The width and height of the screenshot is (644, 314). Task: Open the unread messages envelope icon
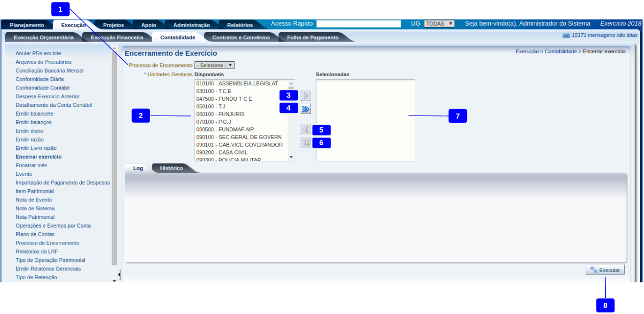tap(566, 36)
